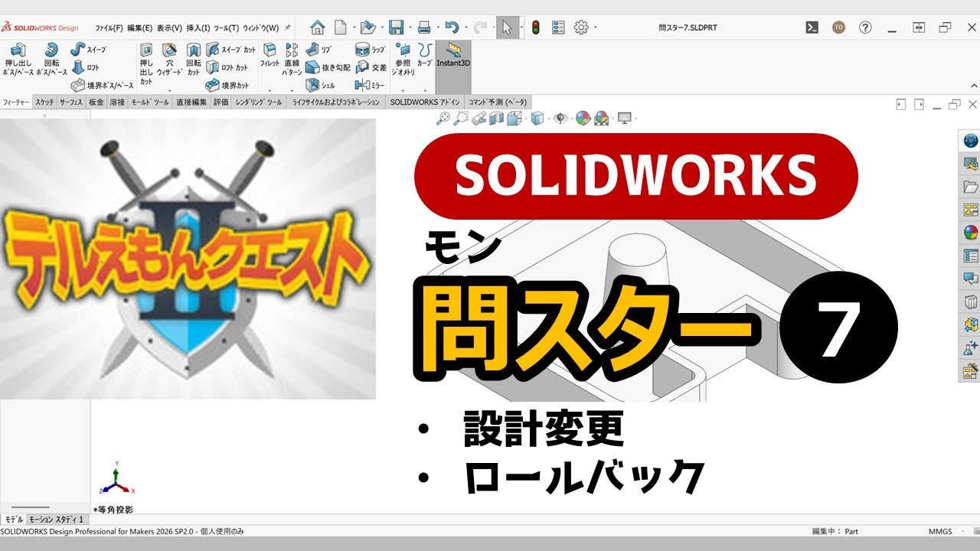
Task: Click the Home icon in top toolbar
Action: [x=317, y=28]
